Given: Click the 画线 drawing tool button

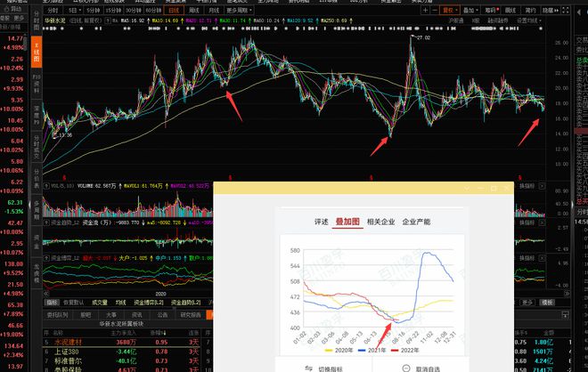Looking at the screenshot, I should point(510,11).
